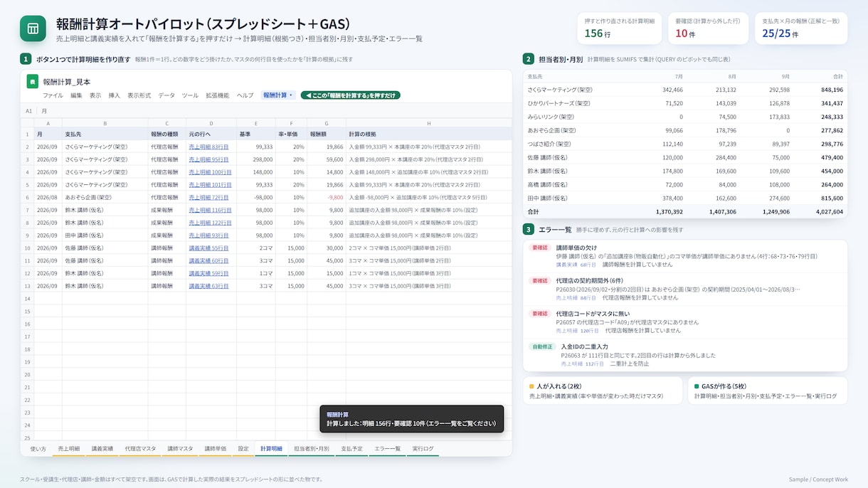Click the 自動修正 badge on duplicate entry error
868x488 pixels.
tap(543, 346)
